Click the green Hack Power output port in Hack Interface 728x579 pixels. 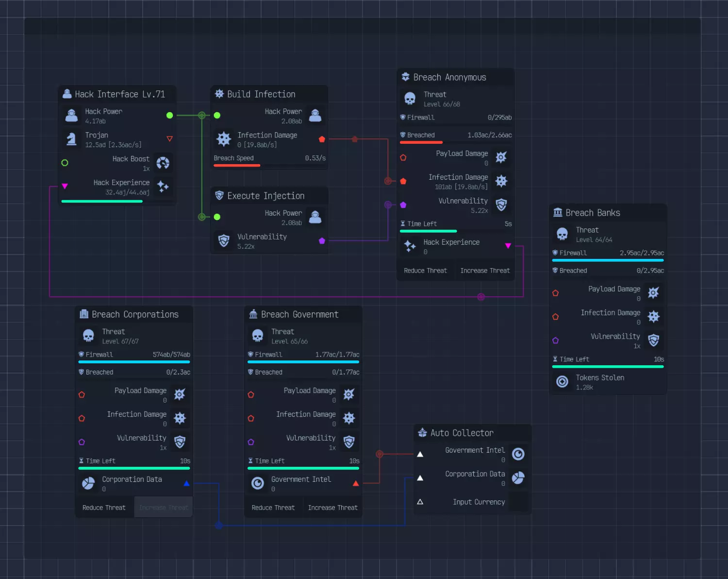(x=170, y=116)
